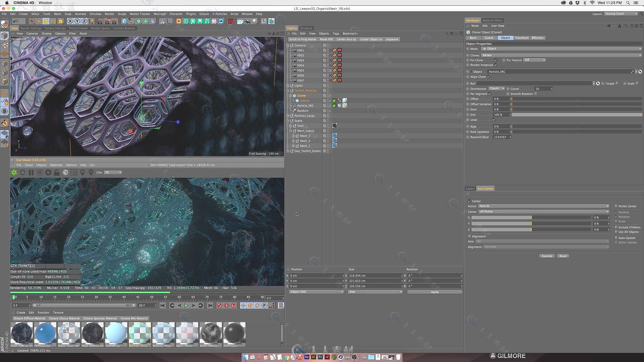Select the Move tool

pos(39,21)
